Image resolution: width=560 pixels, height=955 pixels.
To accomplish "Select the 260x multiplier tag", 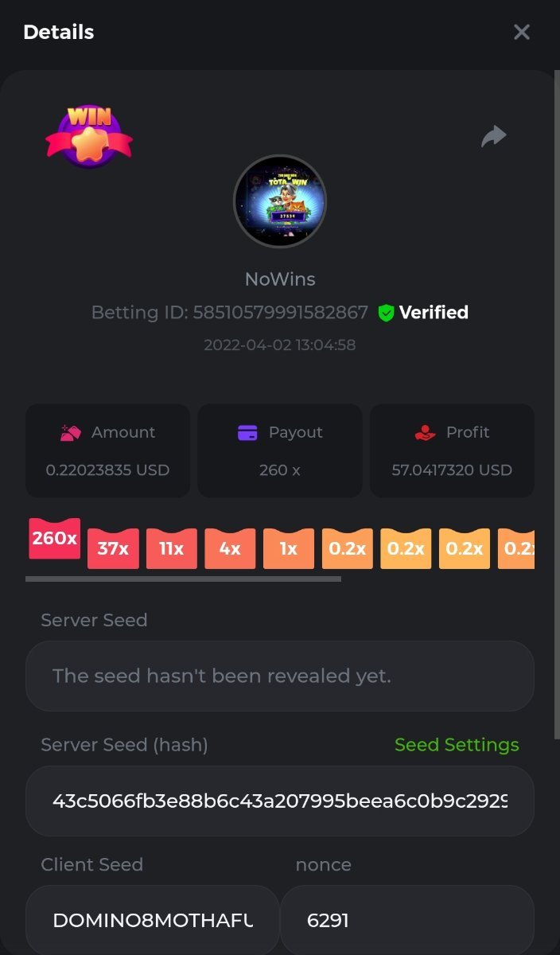I will (x=55, y=539).
